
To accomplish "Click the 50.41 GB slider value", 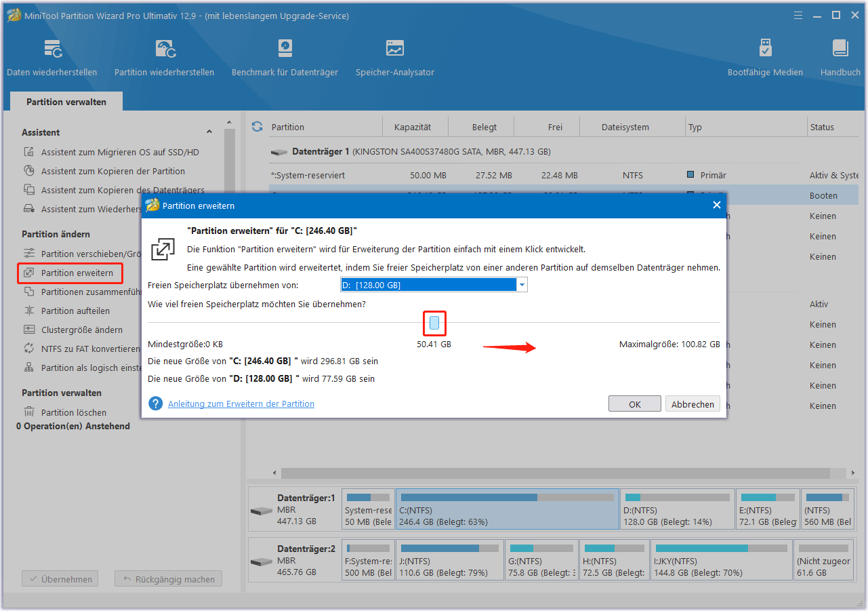I will point(434,344).
